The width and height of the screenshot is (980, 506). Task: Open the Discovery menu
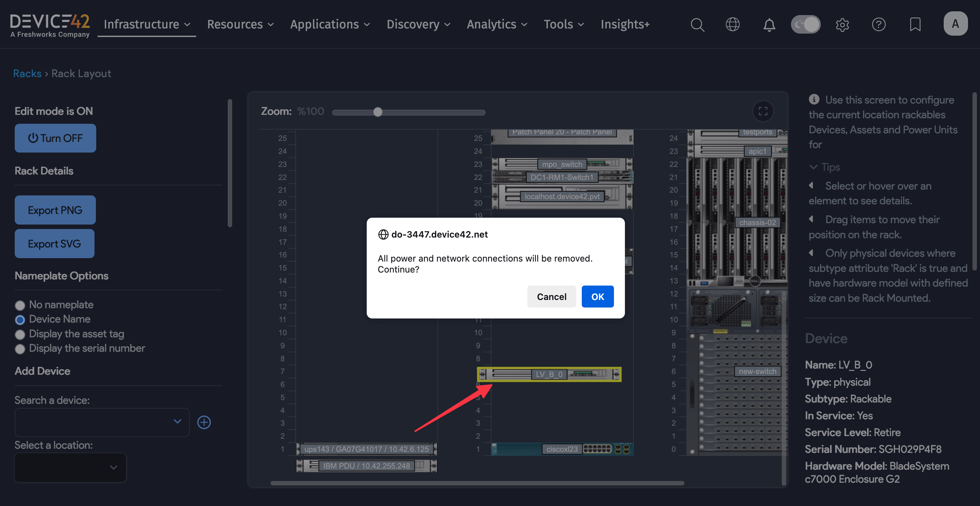pyautogui.click(x=418, y=24)
